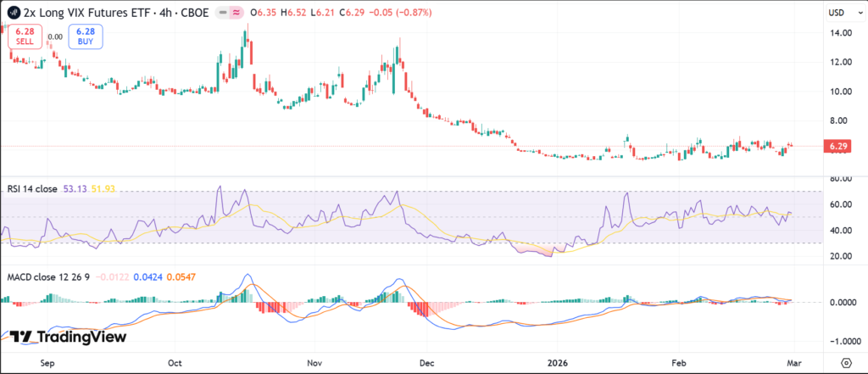Click the orange MACD signal value 0.0547
868x374 pixels.
(180, 276)
